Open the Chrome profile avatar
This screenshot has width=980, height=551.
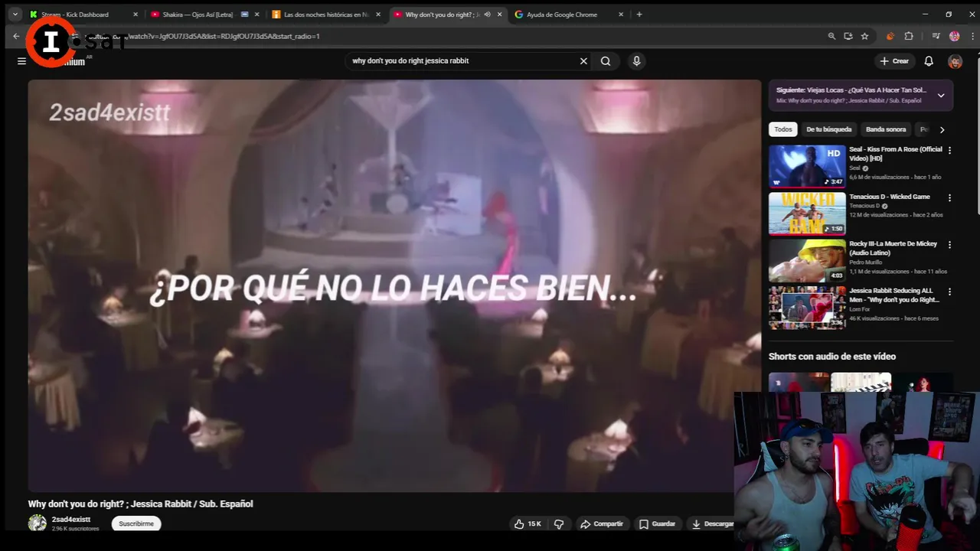coord(954,36)
